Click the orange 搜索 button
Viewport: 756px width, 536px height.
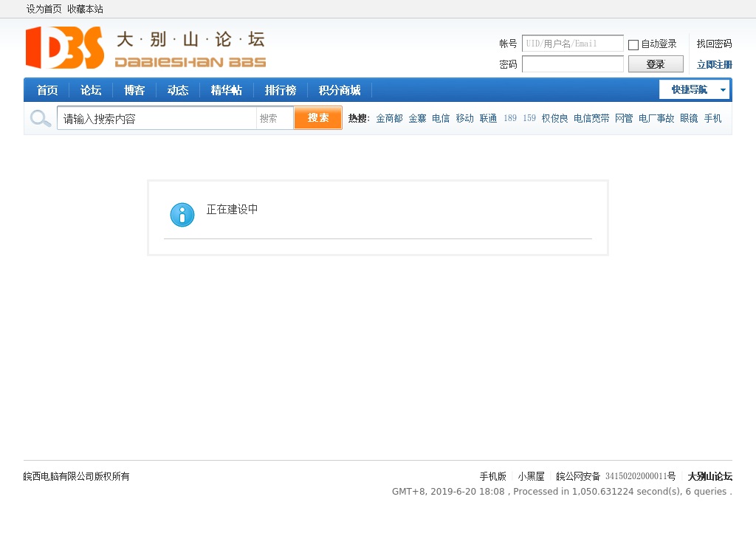pos(318,118)
